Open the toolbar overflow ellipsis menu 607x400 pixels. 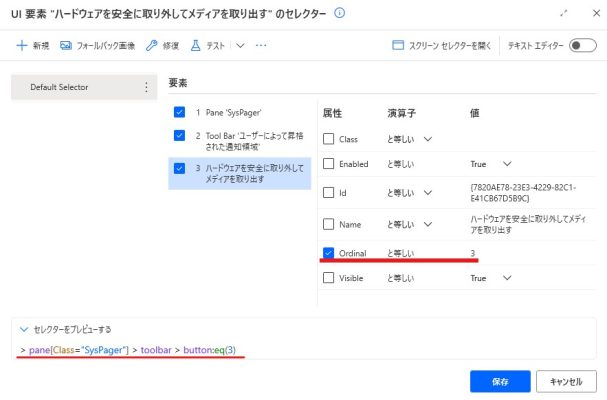coord(261,45)
